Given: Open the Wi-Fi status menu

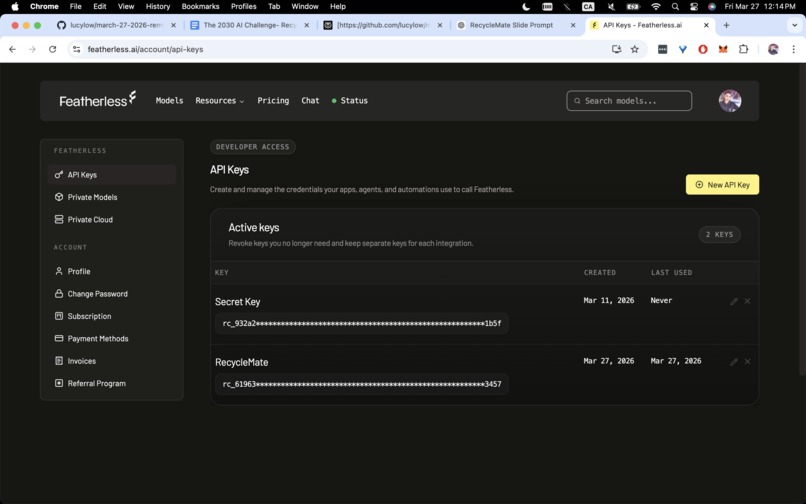Looking at the screenshot, I should click(x=656, y=7).
